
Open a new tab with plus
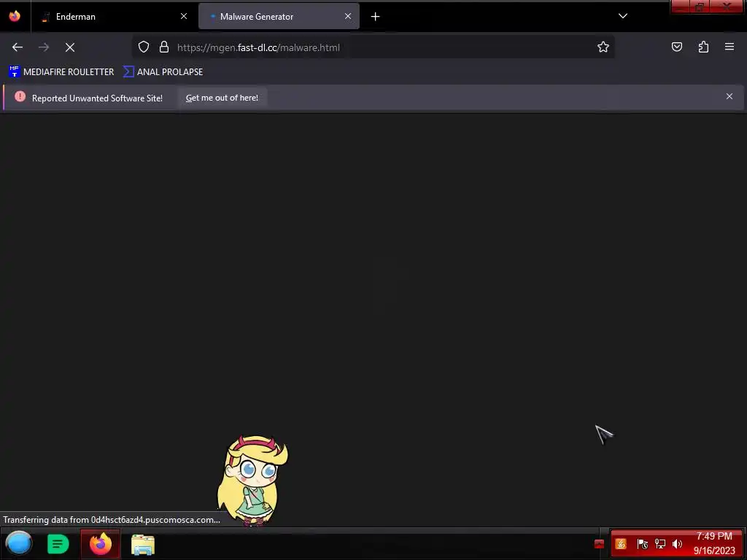click(376, 17)
